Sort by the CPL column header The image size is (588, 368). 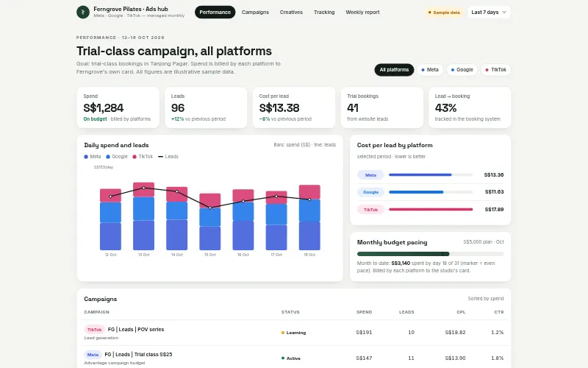(461, 312)
